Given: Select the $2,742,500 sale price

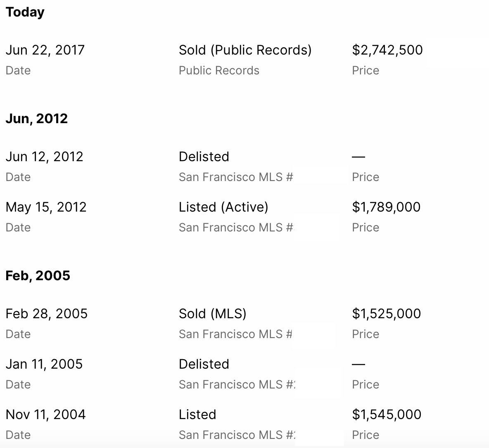Looking at the screenshot, I should (387, 50).
